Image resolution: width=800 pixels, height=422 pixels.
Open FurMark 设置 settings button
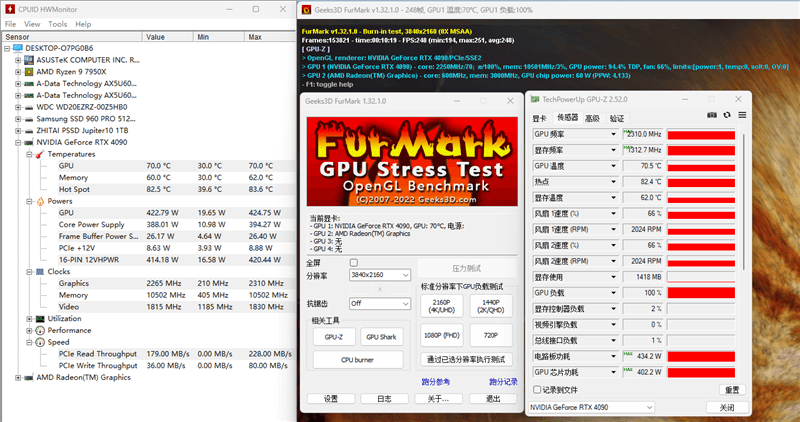[x=331, y=399]
